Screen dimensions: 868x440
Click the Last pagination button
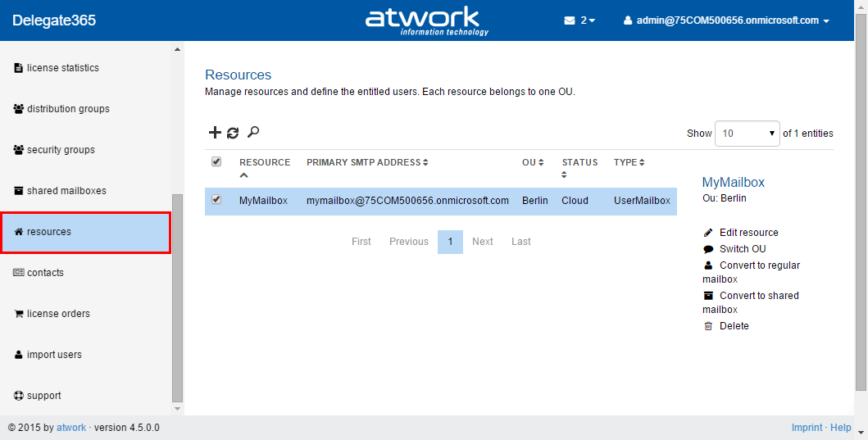[521, 242]
